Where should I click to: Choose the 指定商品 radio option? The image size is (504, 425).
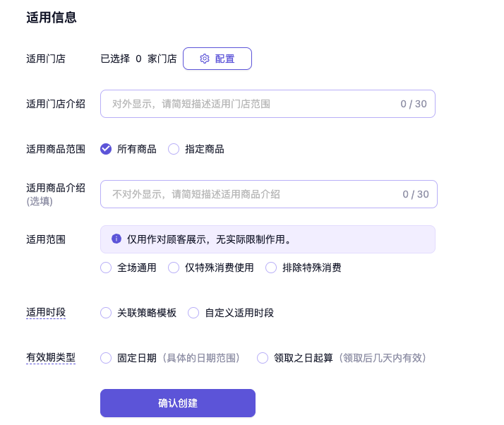(x=174, y=149)
